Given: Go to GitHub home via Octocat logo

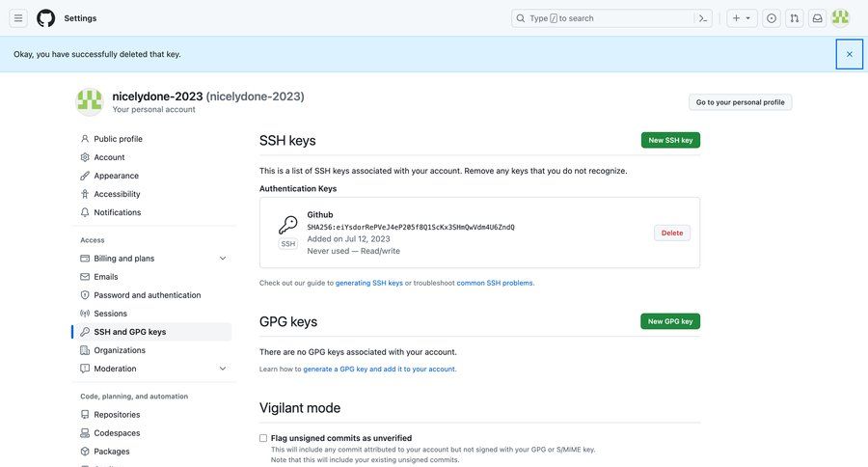Looking at the screenshot, I should (x=46, y=18).
